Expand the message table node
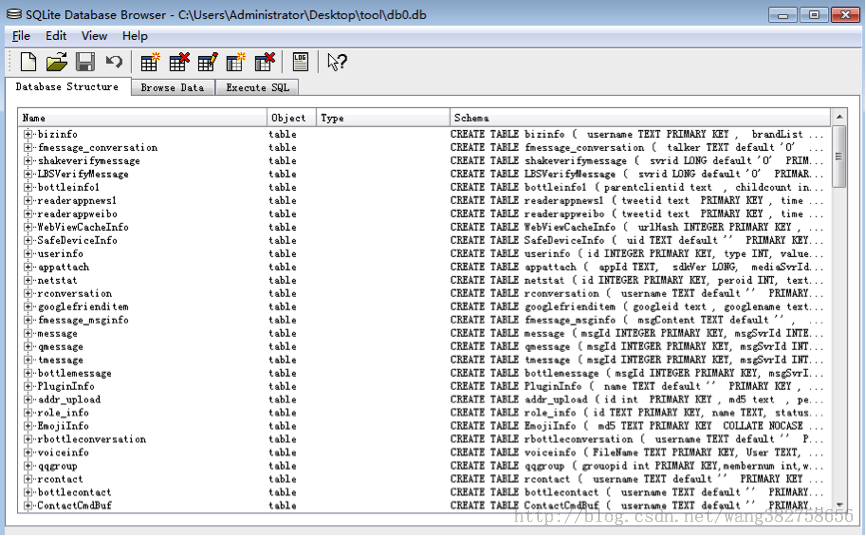 [x=28, y=333]
